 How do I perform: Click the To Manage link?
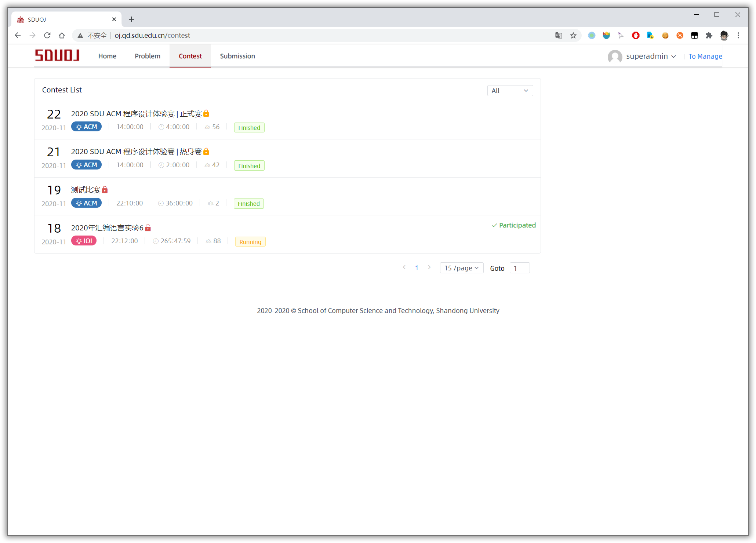[705, 57]
